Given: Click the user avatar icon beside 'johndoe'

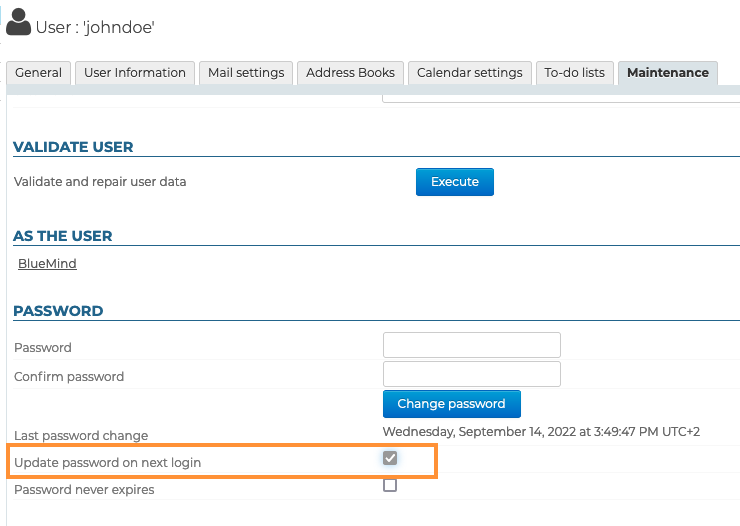Looking at the screenshot, I should pos(19,23).
